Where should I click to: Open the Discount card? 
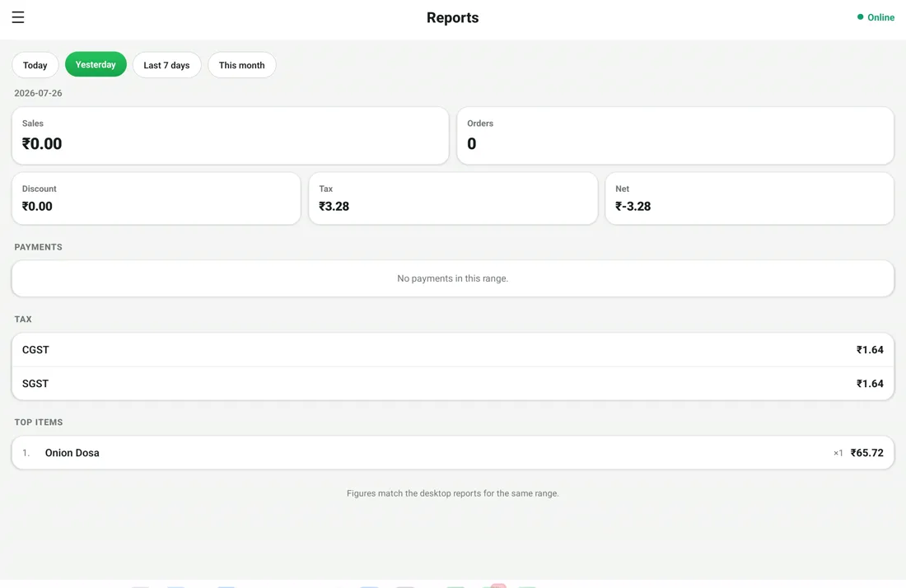156,198
